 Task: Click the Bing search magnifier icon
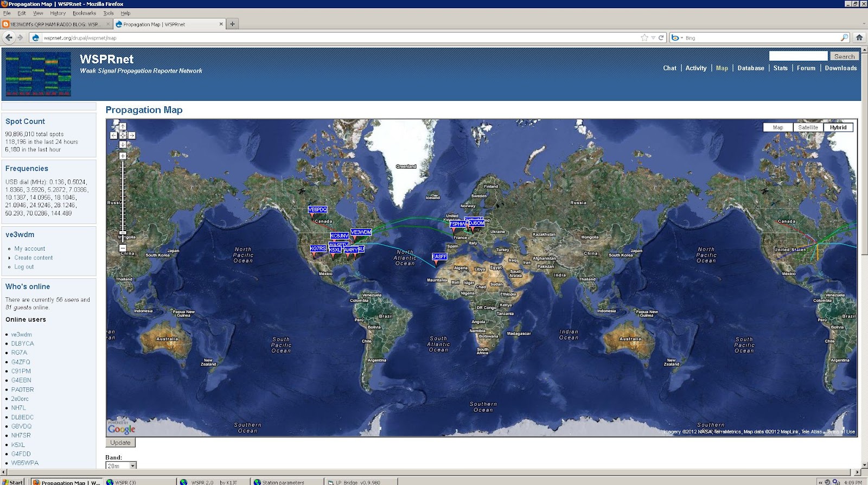(844, 37)
